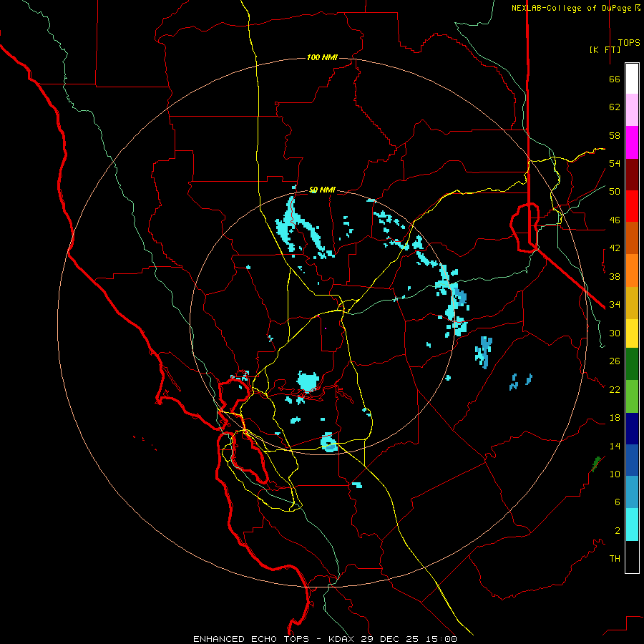Screen dimensions: 644x644
Task: Click the legend value 58
Action: [x=615, y=135]
